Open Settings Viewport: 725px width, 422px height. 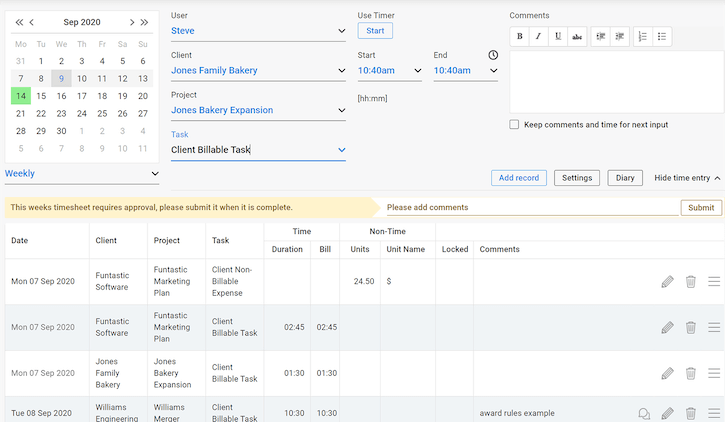tap(577, 178)
